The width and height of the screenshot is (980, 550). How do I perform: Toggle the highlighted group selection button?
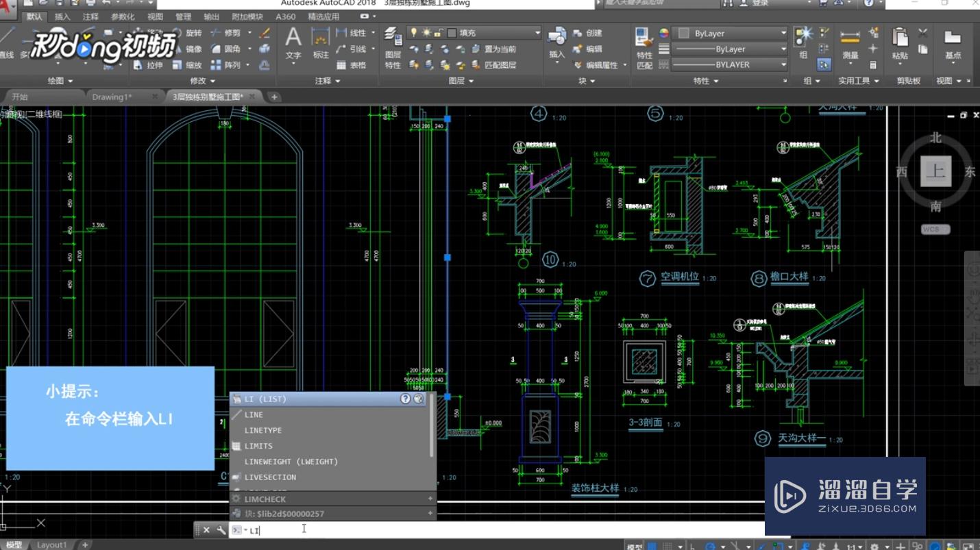pos(824,65)
